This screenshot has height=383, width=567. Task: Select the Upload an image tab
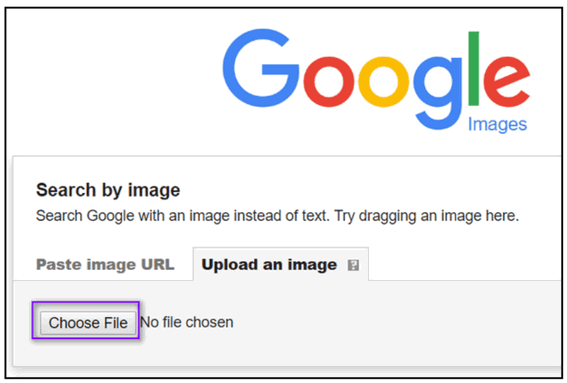281,264
